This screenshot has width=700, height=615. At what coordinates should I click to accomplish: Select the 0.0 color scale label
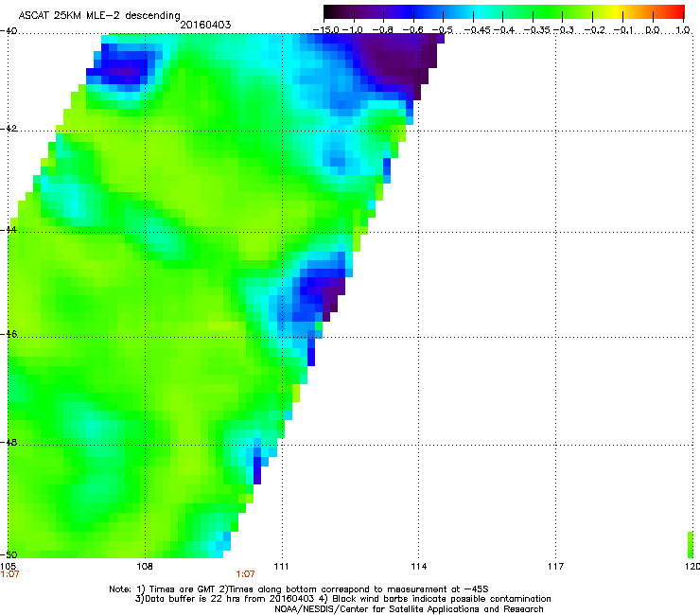(653, 30)
